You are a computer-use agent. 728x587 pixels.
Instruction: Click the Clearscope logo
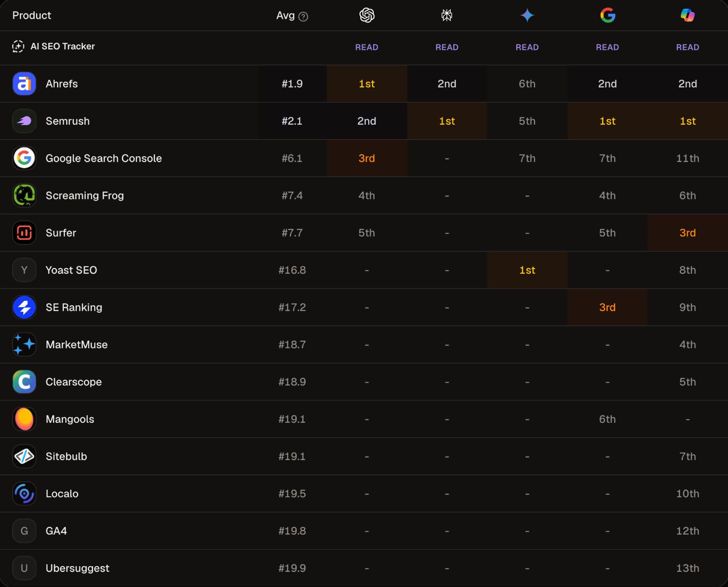(24, 381)
